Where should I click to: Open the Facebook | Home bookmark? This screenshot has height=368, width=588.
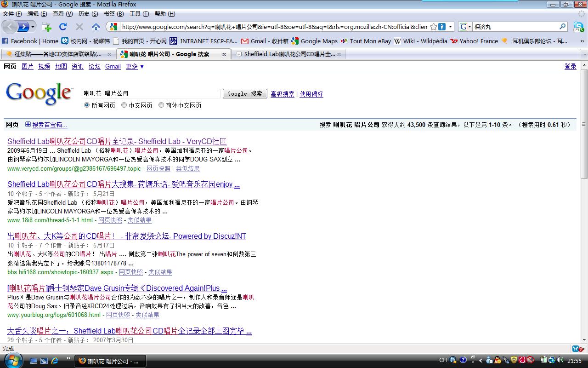[30, 41]
